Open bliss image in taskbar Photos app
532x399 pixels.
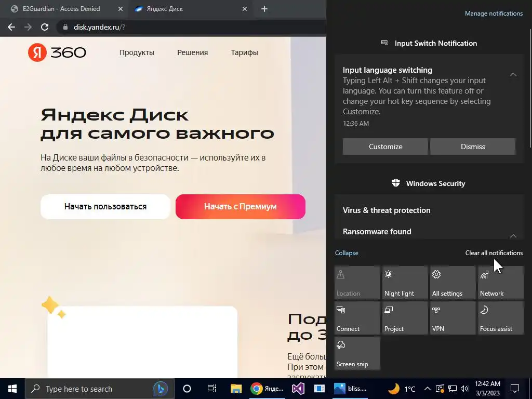pyautogui.click(x=351, y=389)
